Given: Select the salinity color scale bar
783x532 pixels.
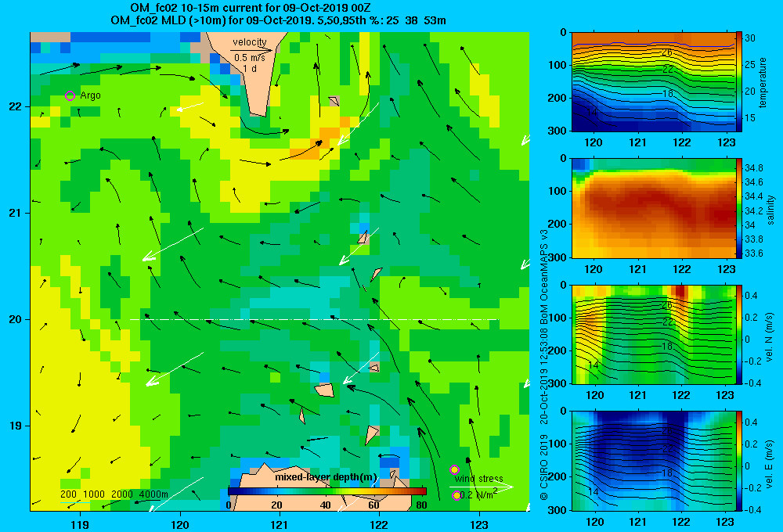Looking at the screenshot, I should (x=738, y=207).
